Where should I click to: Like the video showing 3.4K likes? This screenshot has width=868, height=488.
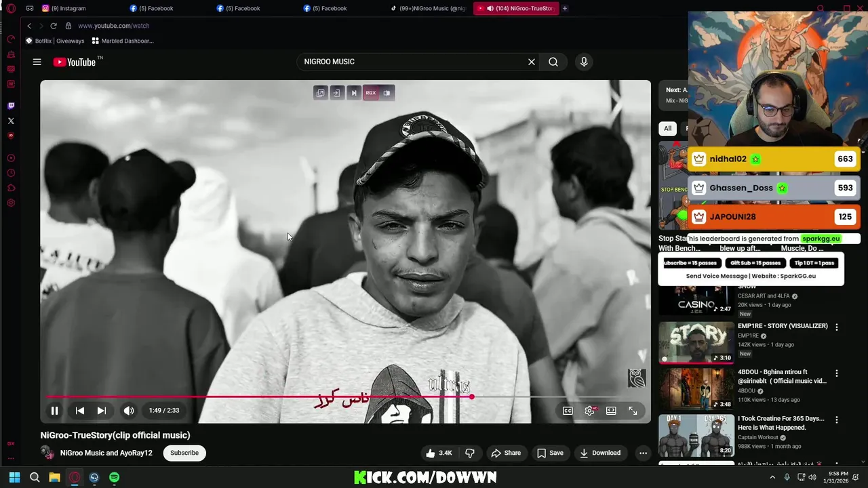coord(439,453)
